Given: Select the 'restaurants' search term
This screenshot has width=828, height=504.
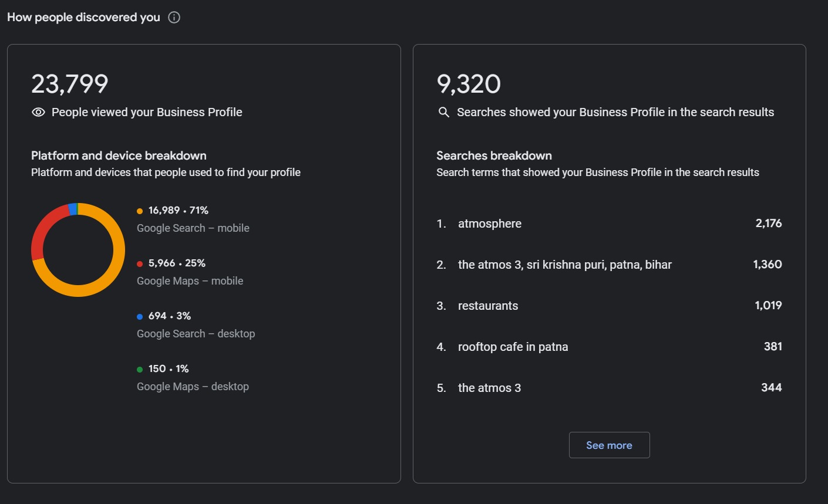Looking at the screenshot, I should (x=488, y=306).
